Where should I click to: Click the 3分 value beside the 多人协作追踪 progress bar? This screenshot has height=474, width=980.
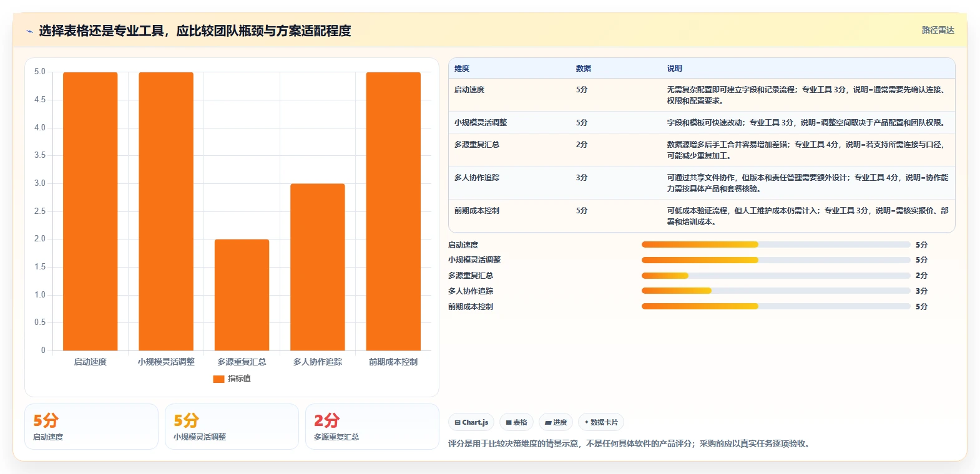[x=921, y=291]
